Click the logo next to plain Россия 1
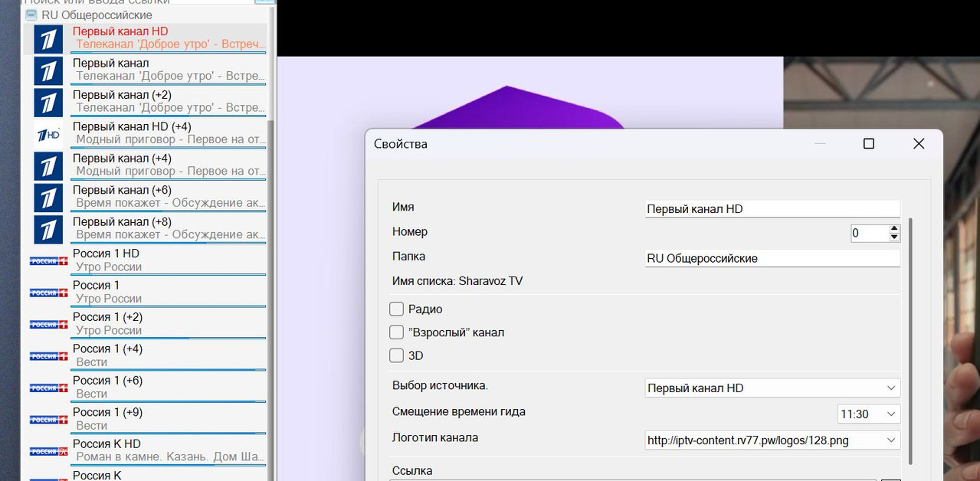980x481 pixels. [x=48, y=293]
